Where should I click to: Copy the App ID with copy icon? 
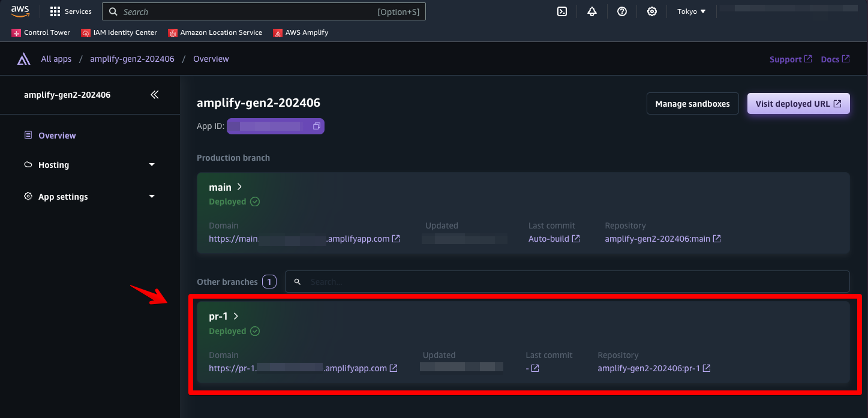[316, 127]
